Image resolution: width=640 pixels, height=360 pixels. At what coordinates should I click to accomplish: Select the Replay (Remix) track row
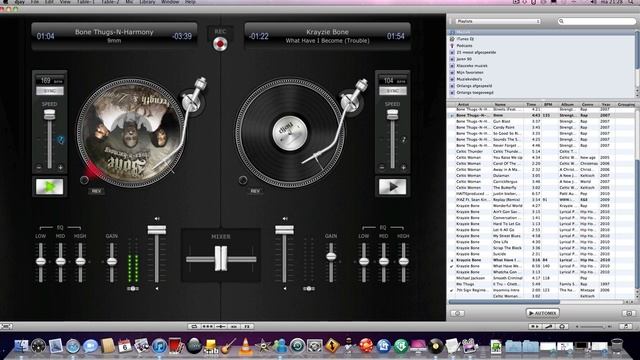pyautogui.click(x=541, y=200)
